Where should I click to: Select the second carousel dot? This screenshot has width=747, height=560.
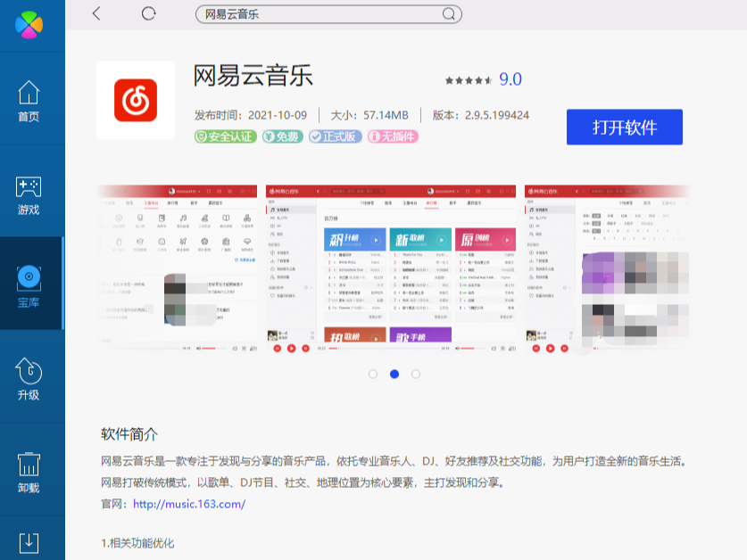[394, 375]
